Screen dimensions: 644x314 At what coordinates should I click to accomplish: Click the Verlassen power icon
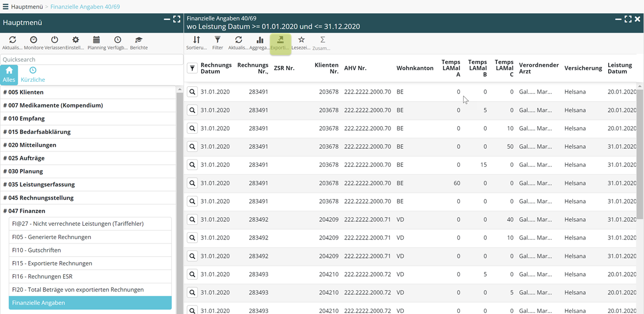pos(55,43)
